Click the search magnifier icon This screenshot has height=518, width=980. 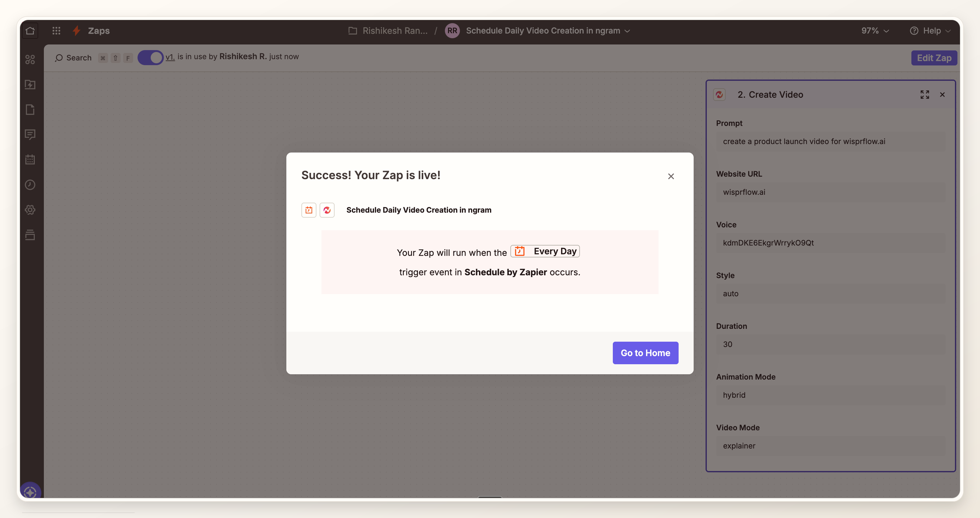pyautogui.click(x=59, y=58)
